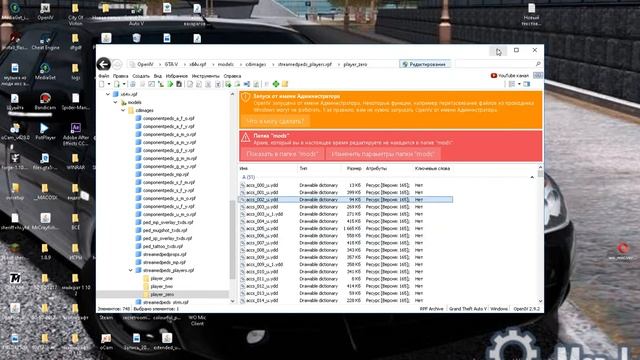The width and height of the screenshot is (640, 360).
Task: Open City Of Vision desktop folder
Action: [x=76, y=14]
